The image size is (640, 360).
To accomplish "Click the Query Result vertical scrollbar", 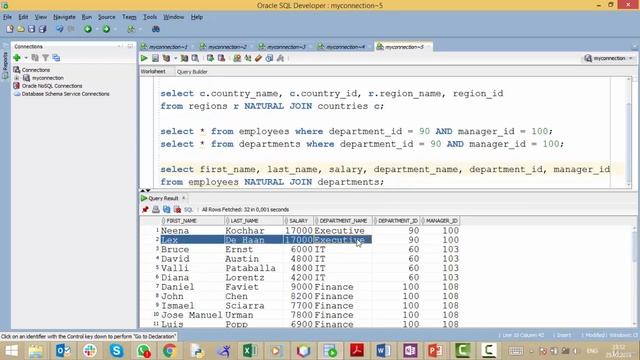I will [x=634, y=276].
